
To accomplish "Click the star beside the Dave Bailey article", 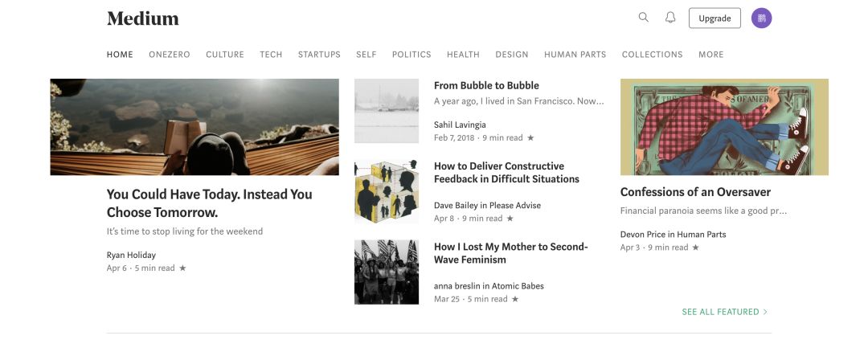I will click(x=510, y=219).
